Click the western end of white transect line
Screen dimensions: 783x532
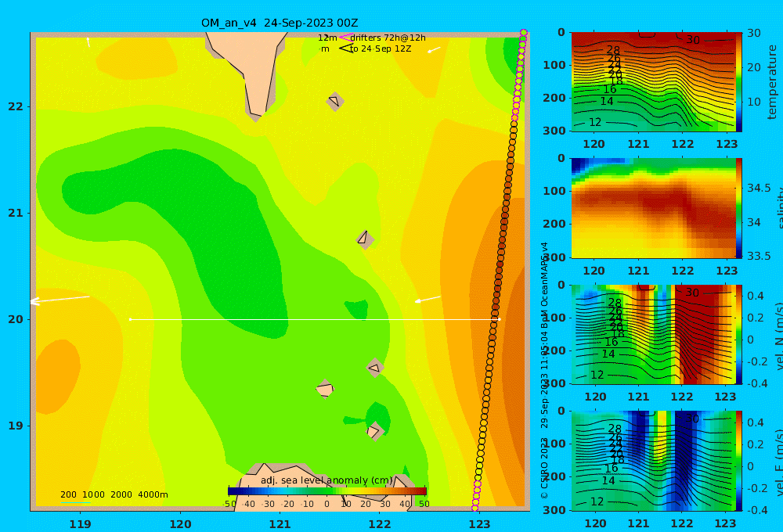(x=130, y=319)
